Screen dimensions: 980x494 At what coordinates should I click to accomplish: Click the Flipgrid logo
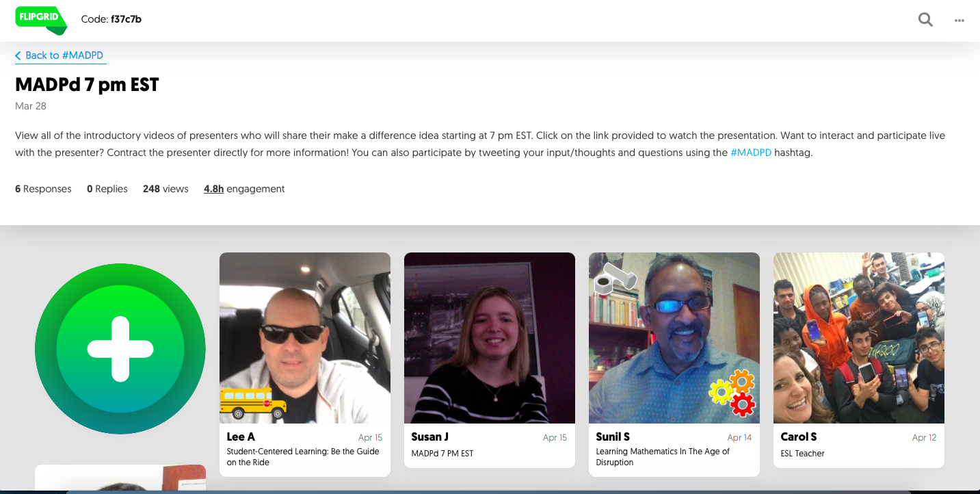[40, 21]
